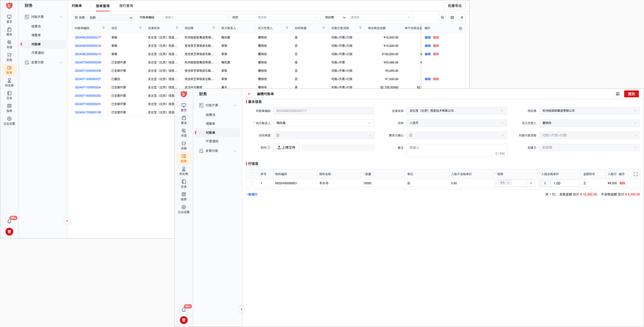This screenshot has height=327, width=644.
Task: Tick the header select-all checkbox in 行信息
Action: pyautogui.click(x=253, y=174)
